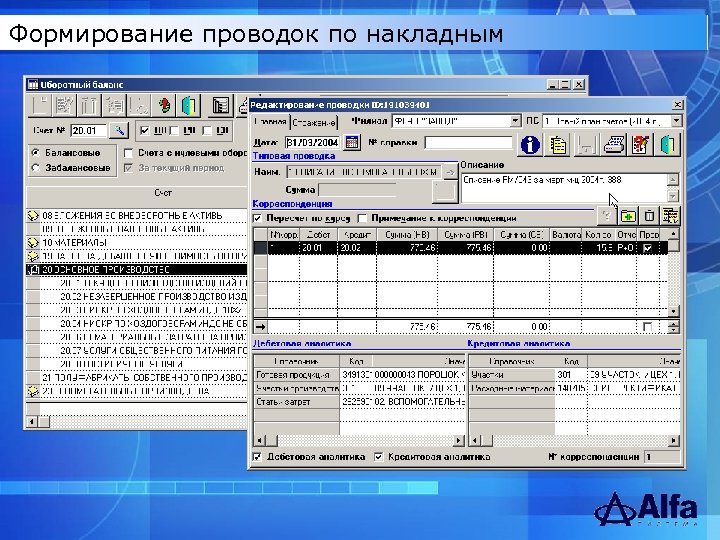Click the exit door icon in Оборотный баланс toolbar
The image size is (720, 540).
[x=189, y=106]
